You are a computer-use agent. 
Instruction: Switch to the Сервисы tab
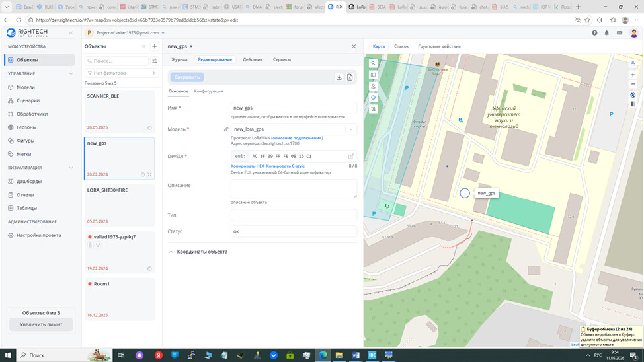coord(282,59)
